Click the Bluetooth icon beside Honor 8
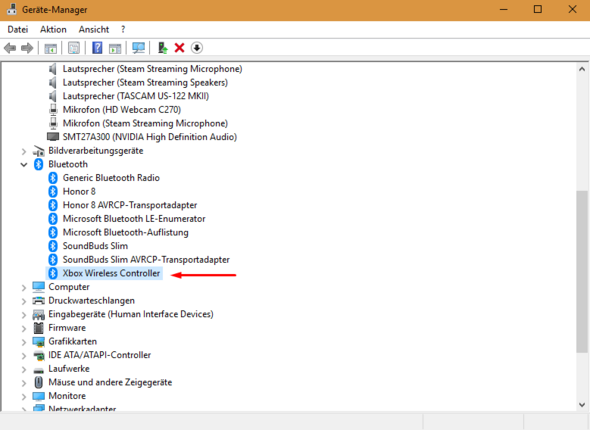 click(x=53, y=191)
